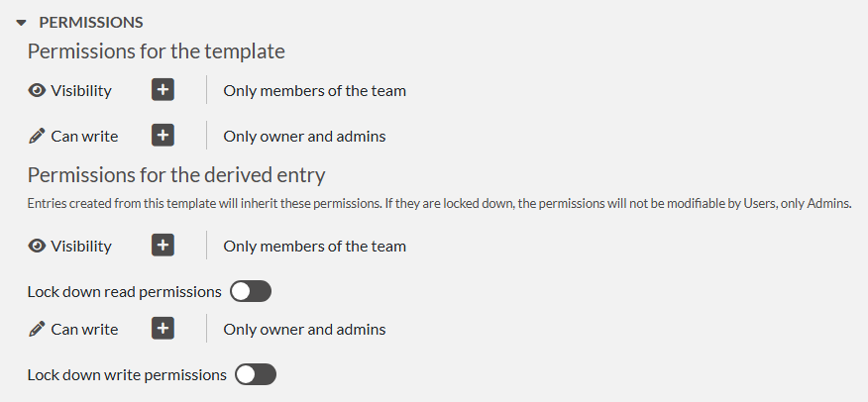Click the derived entry Visibility eye icon

[x=37, y=246]
